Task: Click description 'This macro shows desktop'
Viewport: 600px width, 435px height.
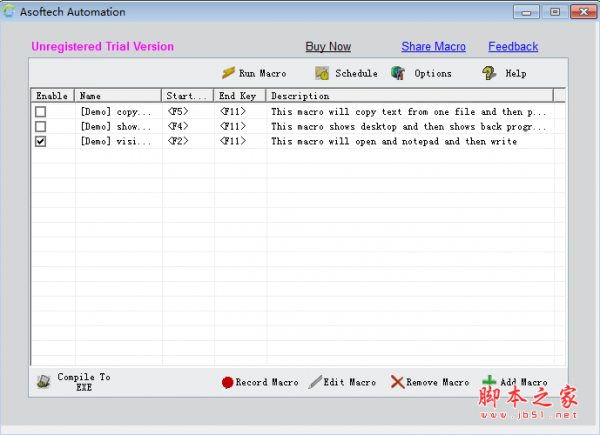Action: [409, 127]
